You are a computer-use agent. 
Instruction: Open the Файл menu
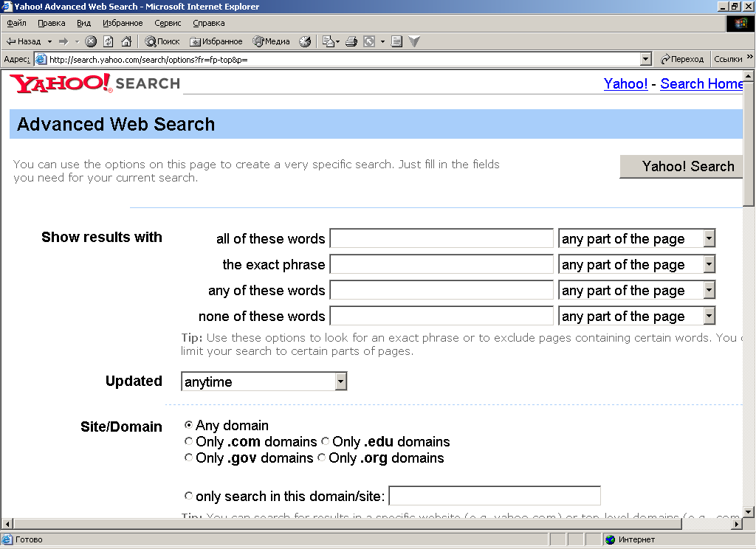pyautogui.click(x=16, y=23)
